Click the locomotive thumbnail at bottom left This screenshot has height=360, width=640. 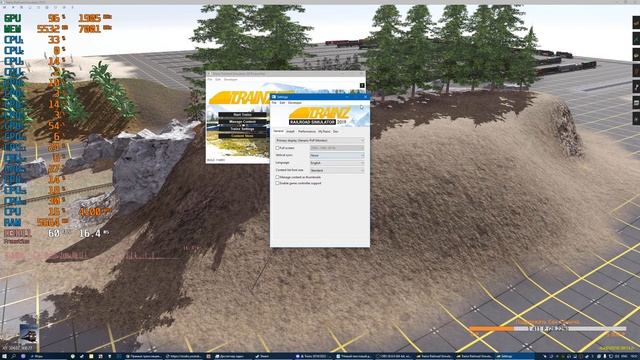(x=29, y=335)
